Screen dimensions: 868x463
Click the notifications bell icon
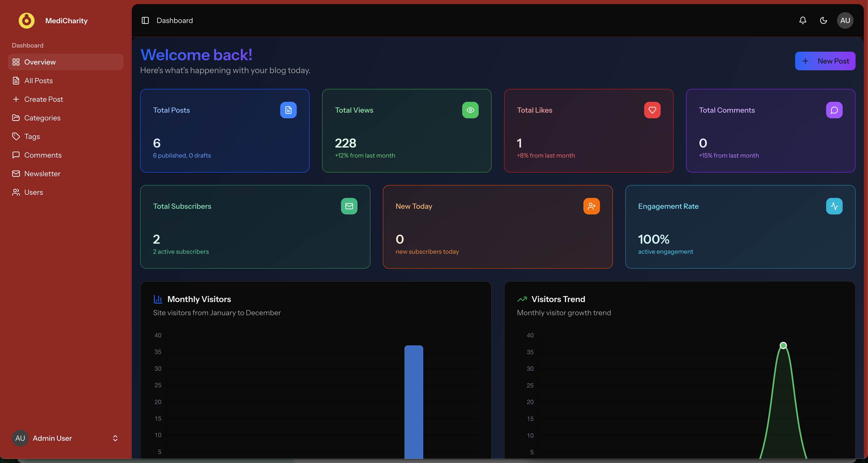tap(803, 20)
